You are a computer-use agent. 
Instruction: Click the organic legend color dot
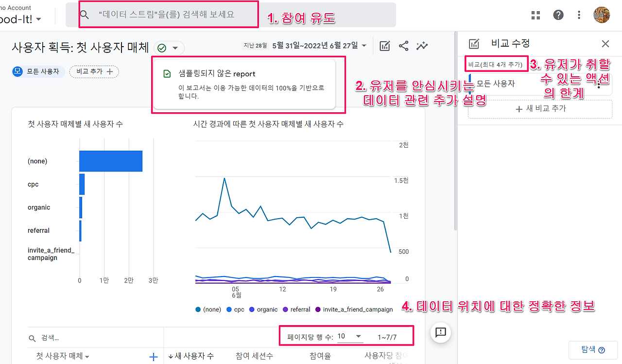coord(252,310)
